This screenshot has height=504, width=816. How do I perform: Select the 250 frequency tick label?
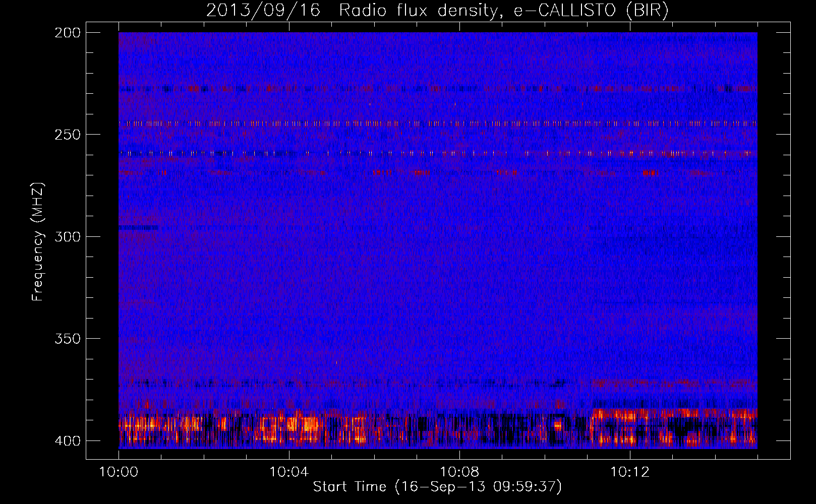pos(68,135)
